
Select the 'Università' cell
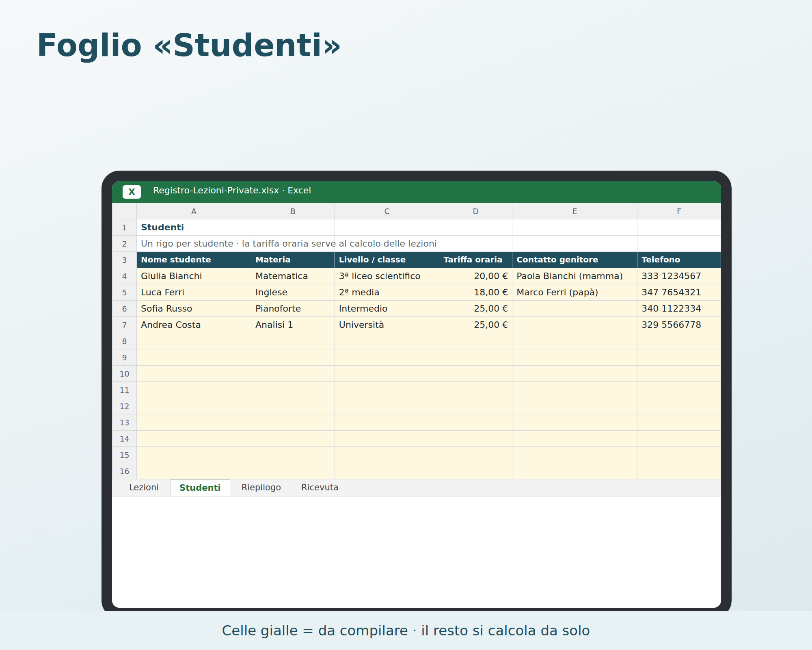[387, 325]
